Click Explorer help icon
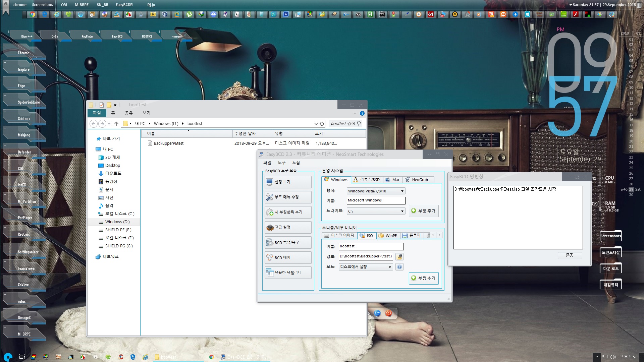Screen dimensions: 644x362 click(x=362, y=113)
